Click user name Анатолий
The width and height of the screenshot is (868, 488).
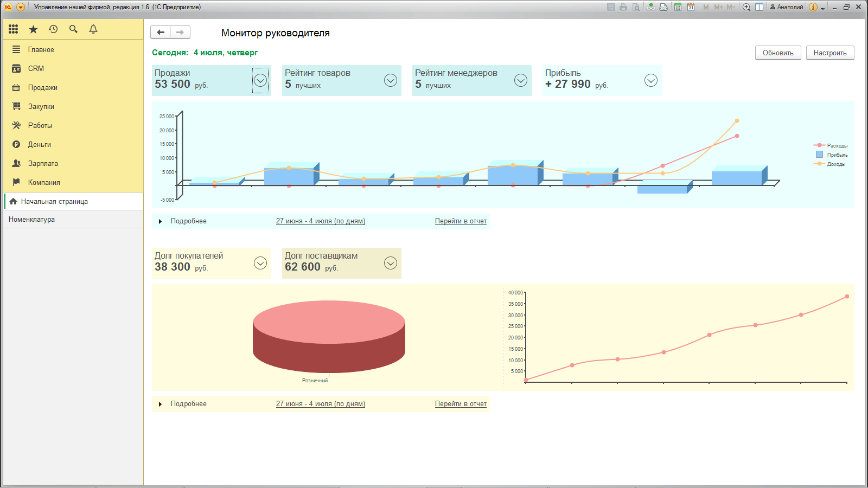(787, 7)
